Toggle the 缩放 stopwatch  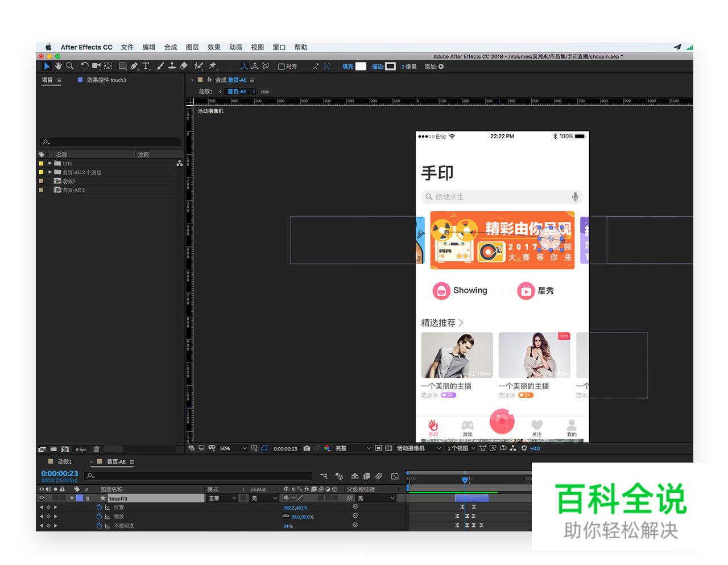point(99,517)
